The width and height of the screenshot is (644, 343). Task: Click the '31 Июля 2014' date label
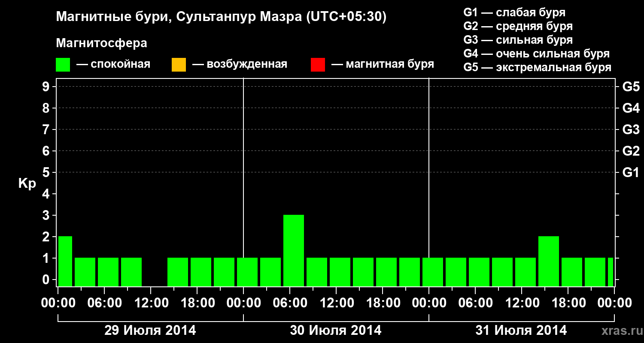pos(521,331)
